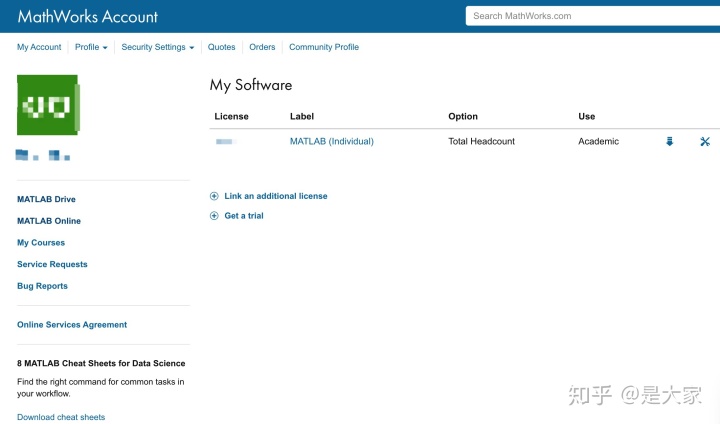This screenshot has height=424, width=720.
Task: Go to the My Account tab
Action: click(x=39, y=47)
